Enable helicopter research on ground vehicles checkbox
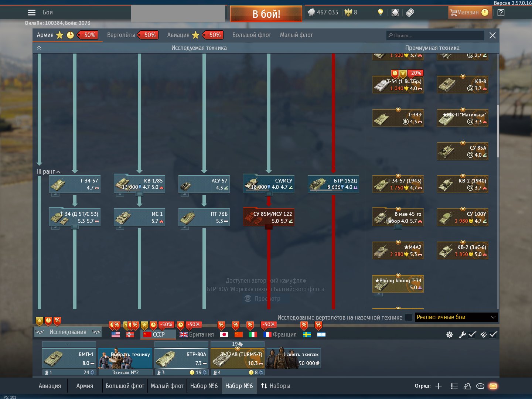Screen dimensions: 532x399 409,317
